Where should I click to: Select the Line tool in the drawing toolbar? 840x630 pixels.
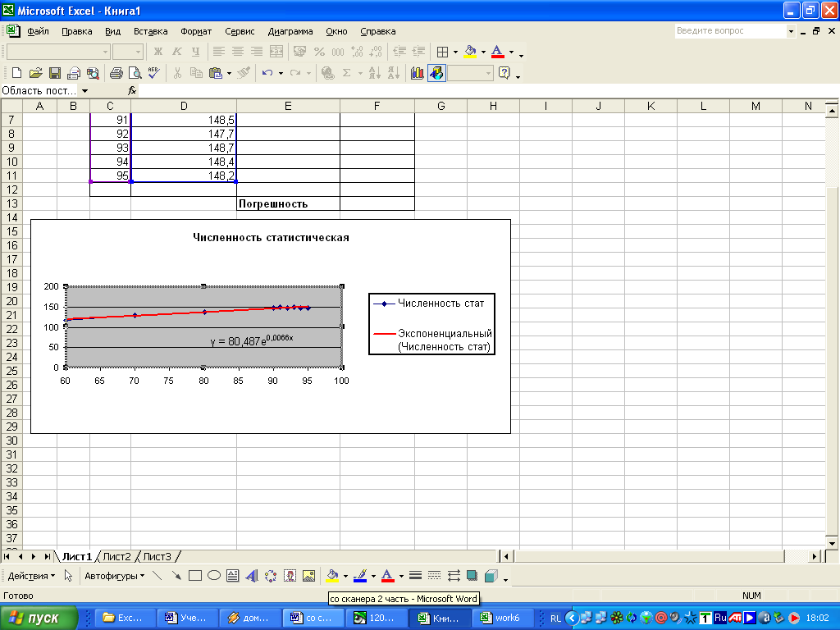(157, 576)
